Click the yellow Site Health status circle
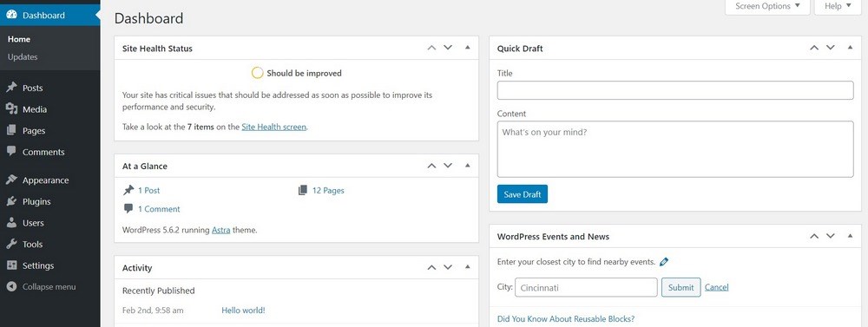This screenshot has width=868, height=327. pos(258,73)
